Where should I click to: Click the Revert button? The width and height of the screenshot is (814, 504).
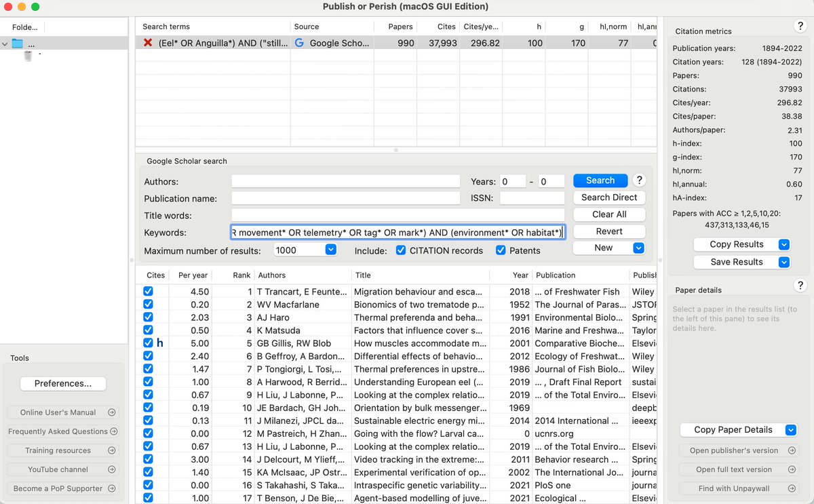609,231
